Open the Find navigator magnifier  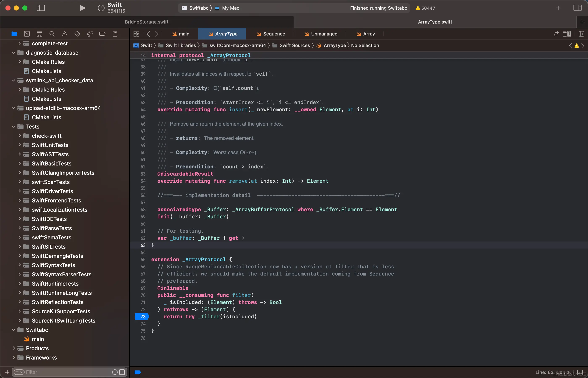click(x=52, y=34)
